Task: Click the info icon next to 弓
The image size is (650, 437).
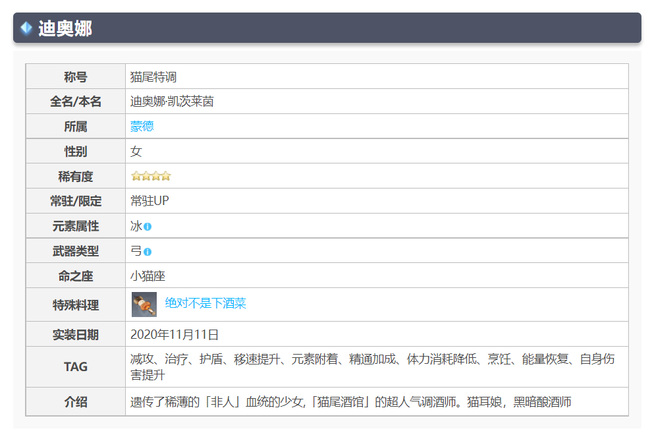Action: coord(148,252)
